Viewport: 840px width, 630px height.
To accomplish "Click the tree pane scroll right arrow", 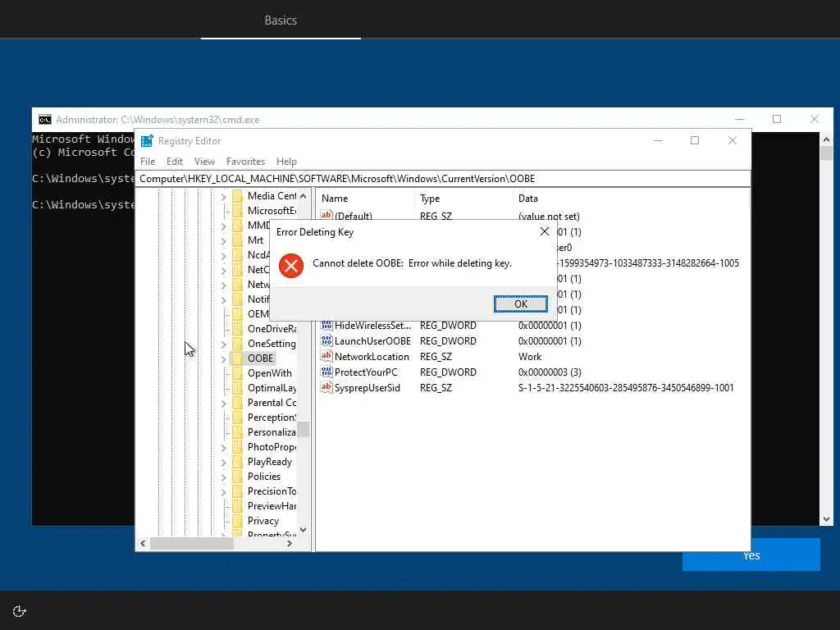I will 290,543.
